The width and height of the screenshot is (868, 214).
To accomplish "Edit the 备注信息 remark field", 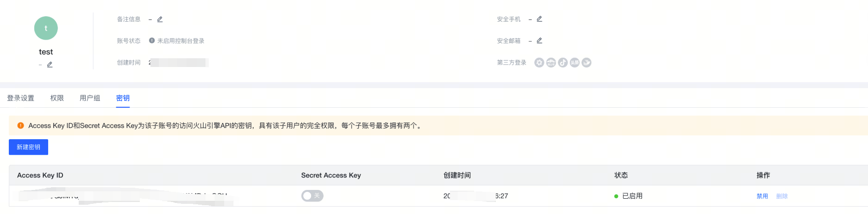I will pyautogui.click(x=160, y=19).
